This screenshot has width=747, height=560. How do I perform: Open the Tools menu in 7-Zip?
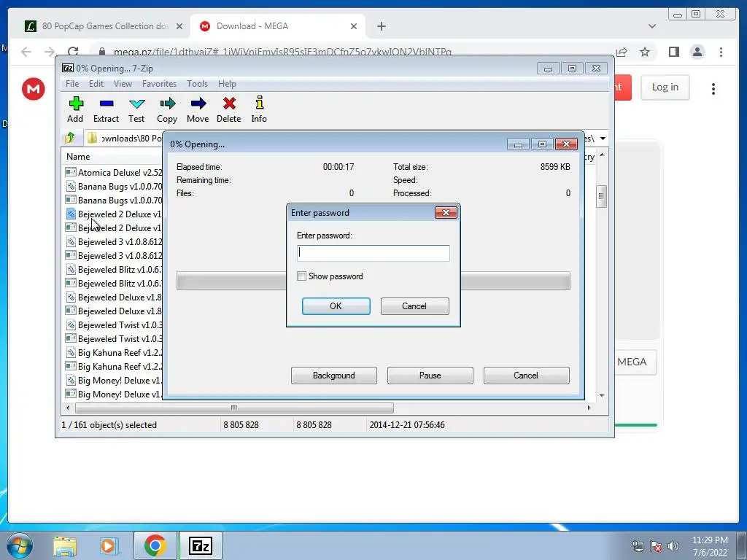click(x=197, y=84)
